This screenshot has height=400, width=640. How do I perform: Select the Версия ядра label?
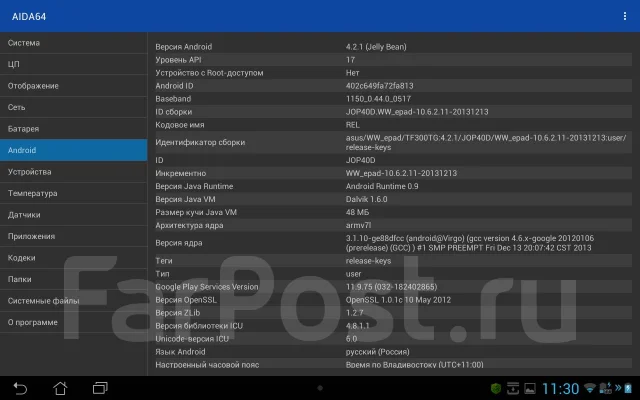(179, 243)
